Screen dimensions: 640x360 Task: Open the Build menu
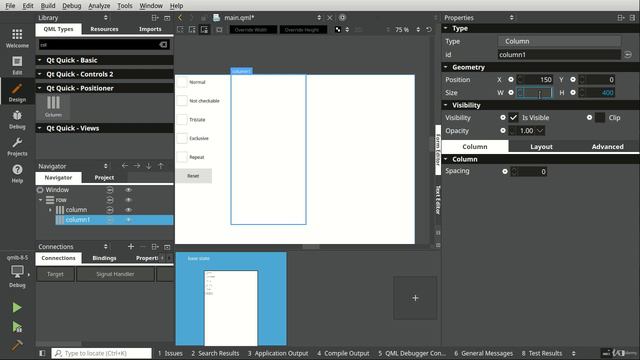48,6
